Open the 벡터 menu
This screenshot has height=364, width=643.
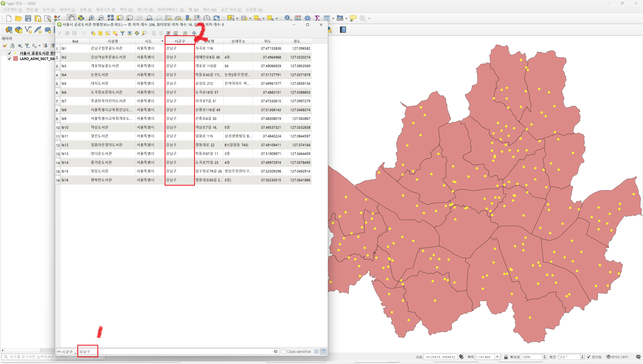(126, 10)
